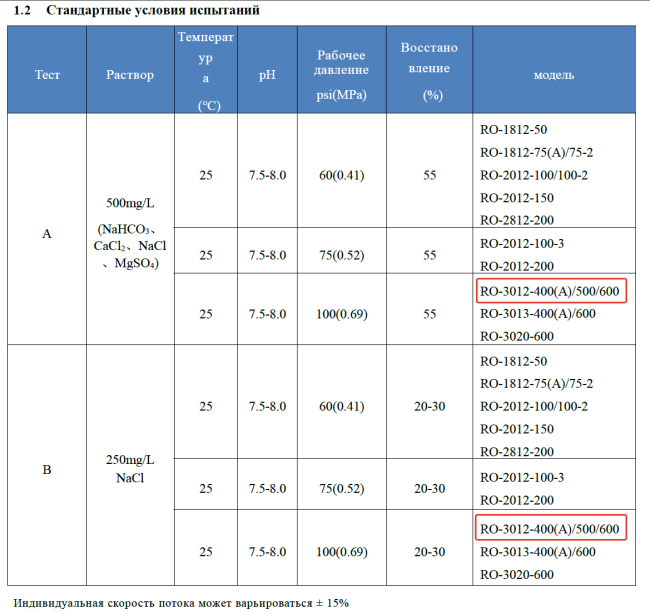650x614 pixels.
Task: Select the "Тест" column header
Action: 47,75
